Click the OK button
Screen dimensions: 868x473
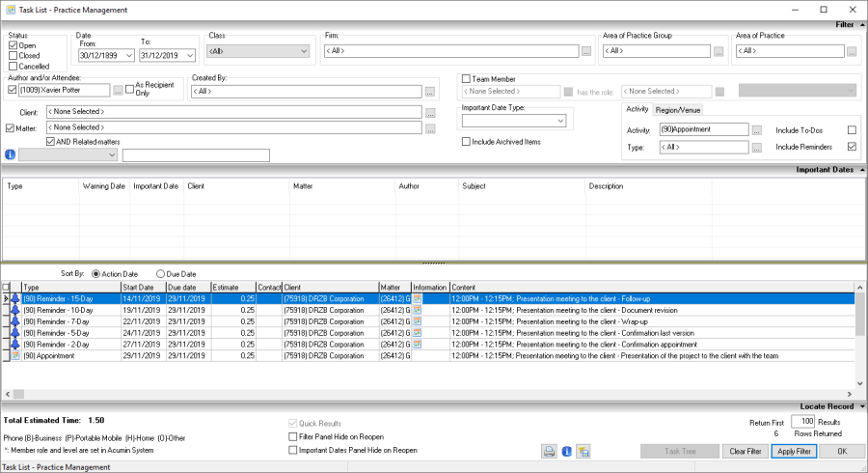click(x=842, y=452)
